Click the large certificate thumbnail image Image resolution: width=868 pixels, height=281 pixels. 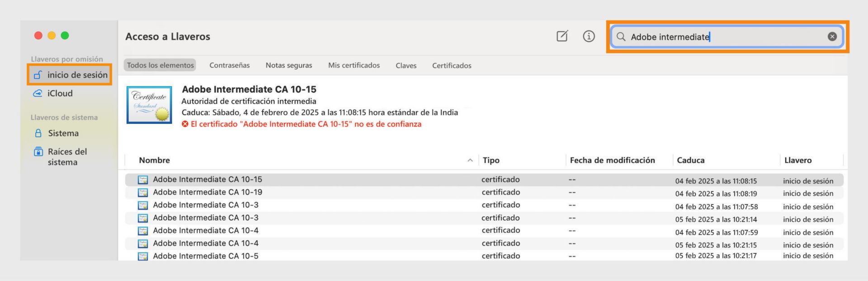[149, 105]
